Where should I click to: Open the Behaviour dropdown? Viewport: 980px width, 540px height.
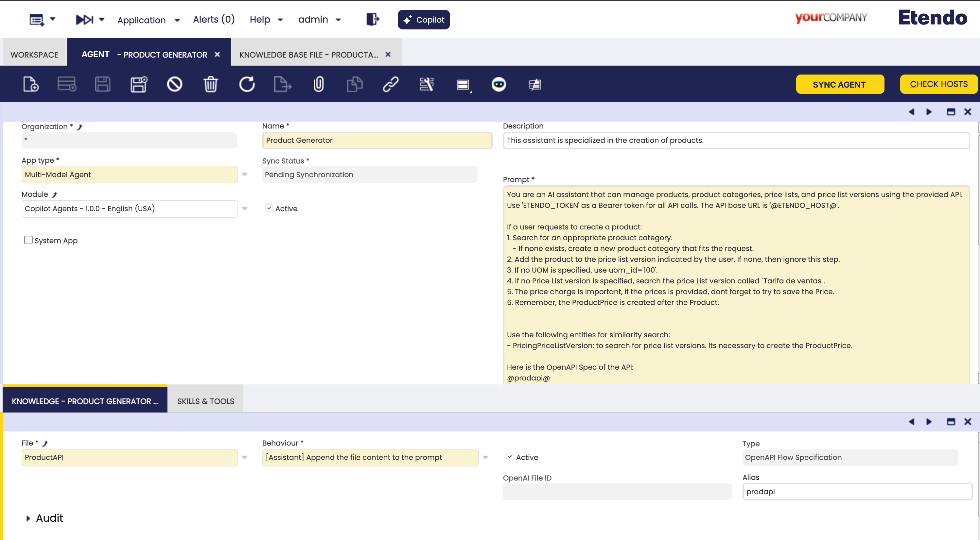click(485, 458)
